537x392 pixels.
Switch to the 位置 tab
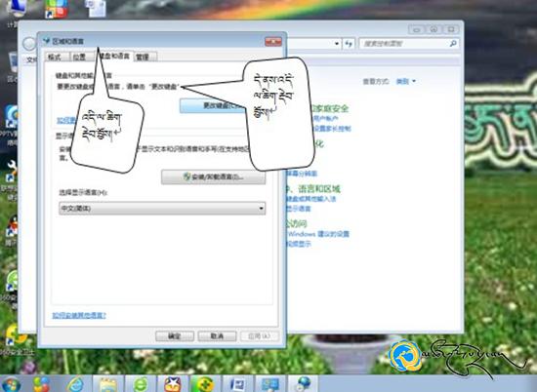(79, 58)
